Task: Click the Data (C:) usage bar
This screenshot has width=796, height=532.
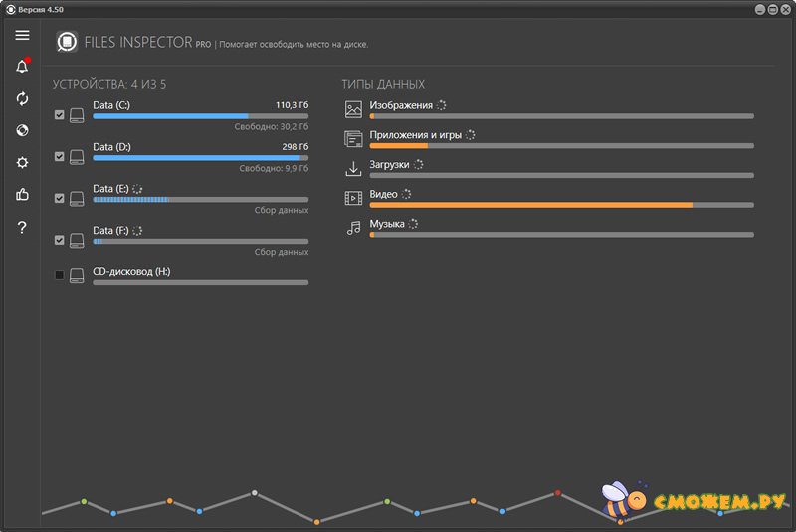Action: 199,116
